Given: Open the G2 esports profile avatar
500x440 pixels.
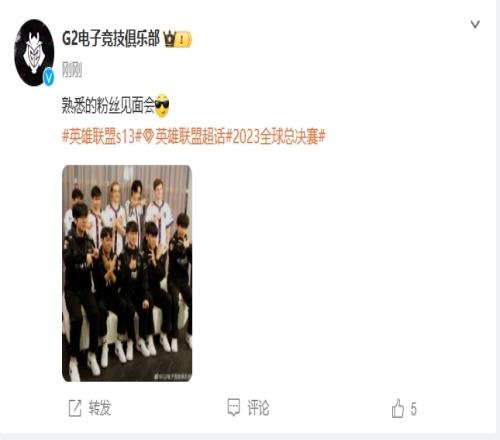Looking at the screenshot, I should pos(34,53).
